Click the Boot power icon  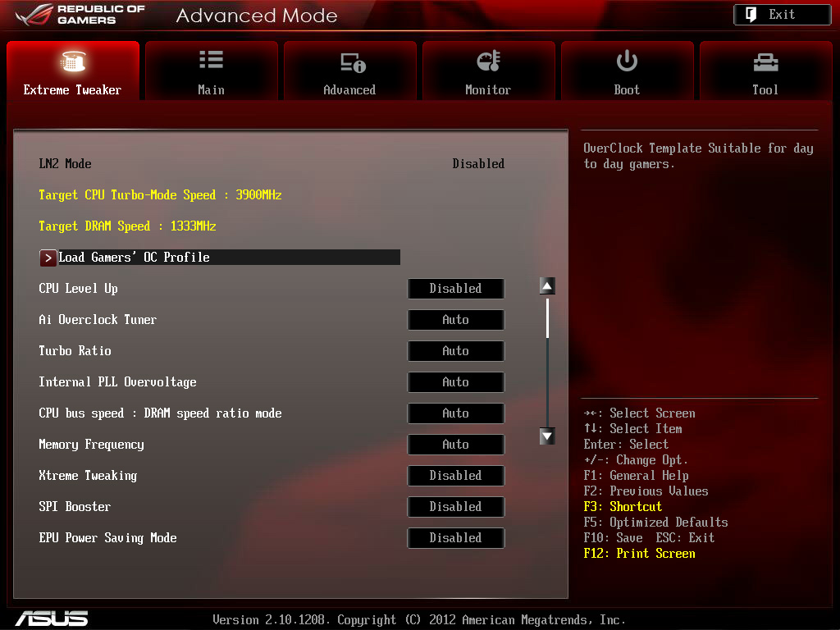coord(627,61)
